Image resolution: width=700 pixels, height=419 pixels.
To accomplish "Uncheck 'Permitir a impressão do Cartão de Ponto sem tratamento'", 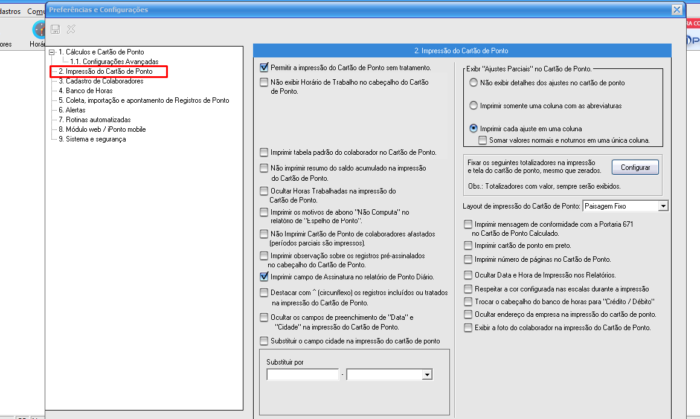I will coord(264,66).
